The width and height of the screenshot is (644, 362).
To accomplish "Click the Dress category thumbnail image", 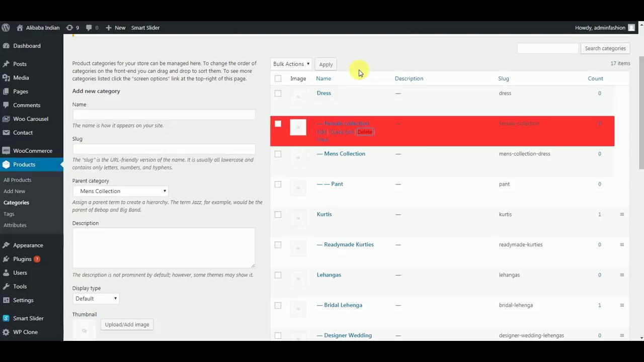I will (298, 97).
